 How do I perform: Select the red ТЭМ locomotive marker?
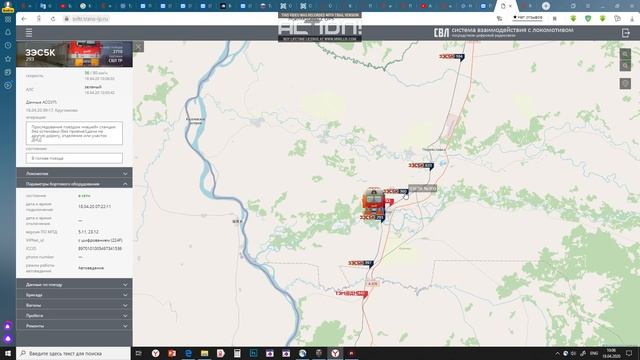pyautogui.click(x=352, y=293)
